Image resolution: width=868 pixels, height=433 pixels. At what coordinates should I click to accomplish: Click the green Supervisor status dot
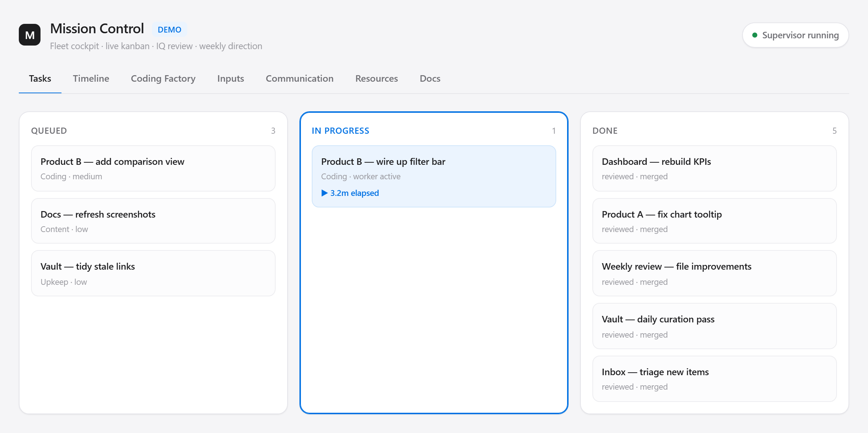pyautogui.click(x=755, y=35)
